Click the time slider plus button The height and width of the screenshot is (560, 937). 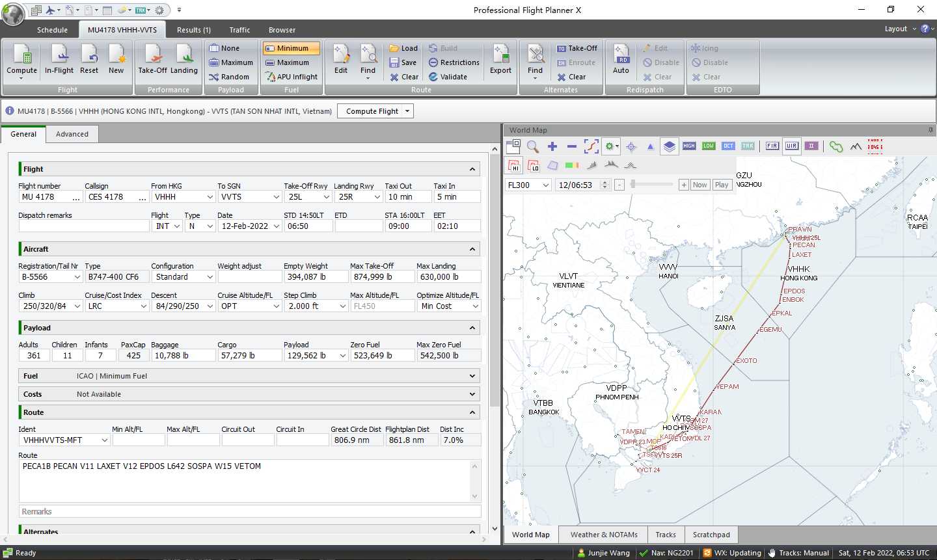coord(684,185)
